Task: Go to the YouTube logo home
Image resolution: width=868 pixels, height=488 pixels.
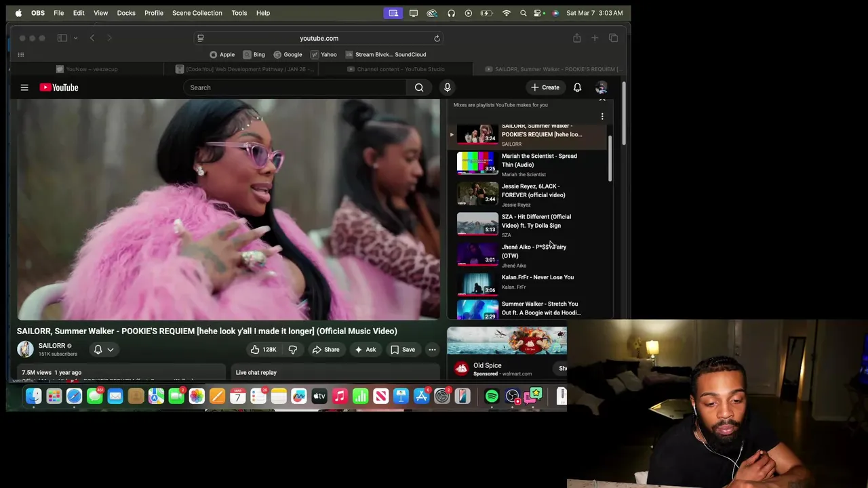Action: [x=59, y=87]
